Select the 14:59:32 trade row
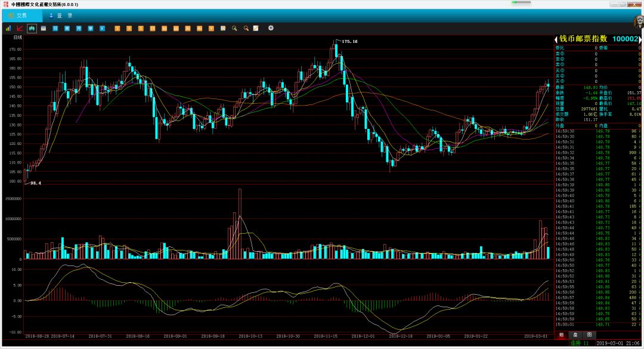This screenshot has height=349, width=644. (597, 153)
